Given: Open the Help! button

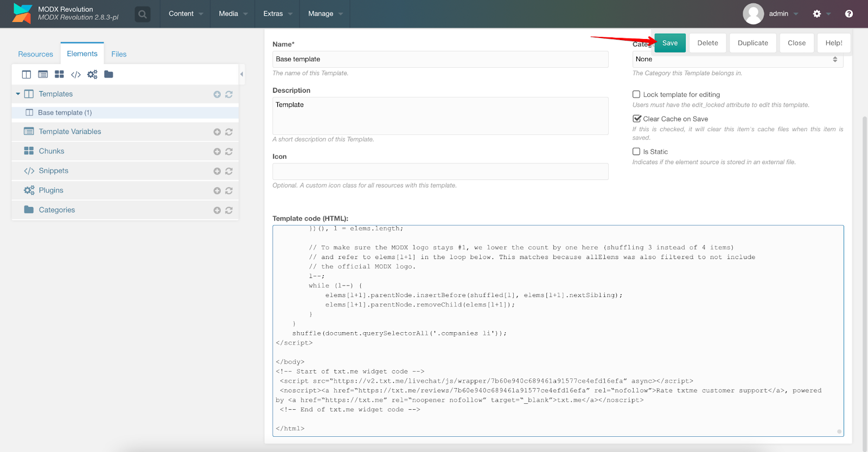Looking at the screenshot, I should tap(834, 43).
